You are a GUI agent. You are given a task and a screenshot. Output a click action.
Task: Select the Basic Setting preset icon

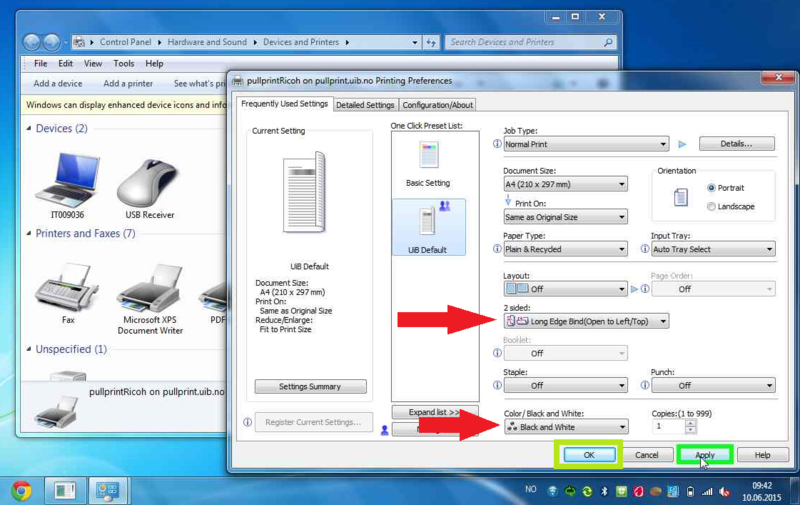(428, 155)
